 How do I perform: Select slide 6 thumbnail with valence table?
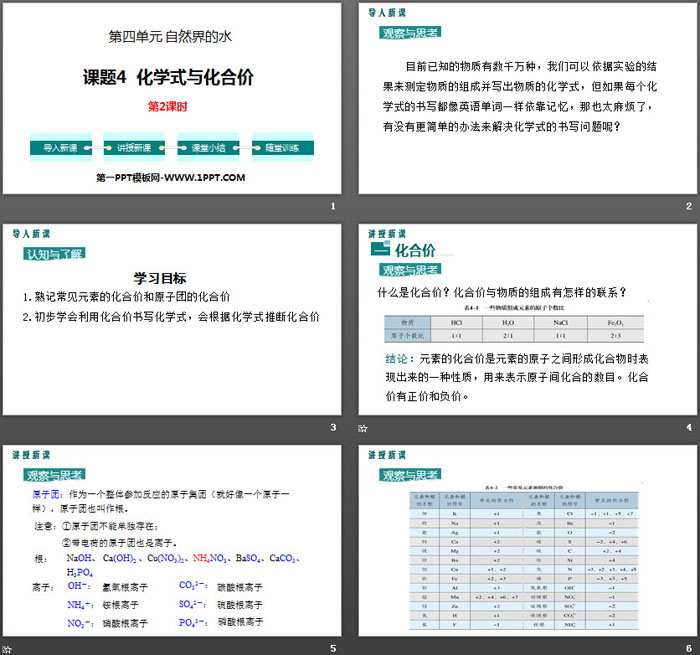(527, 540)
